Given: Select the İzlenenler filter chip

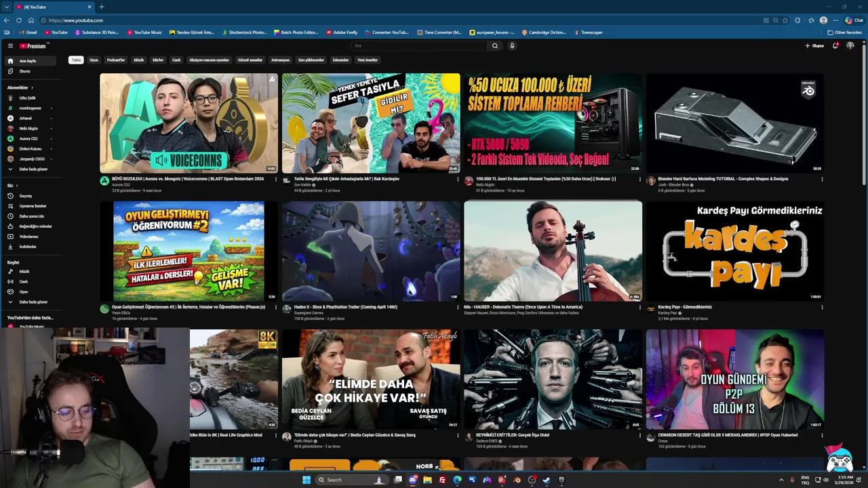Looking at the screenshot, I should click(340, 60).
